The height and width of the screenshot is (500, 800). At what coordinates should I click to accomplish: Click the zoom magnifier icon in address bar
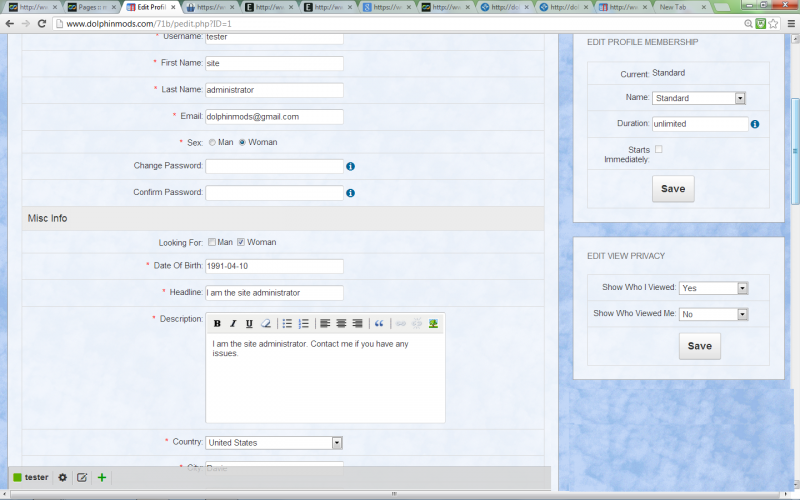tap(748, 23)
